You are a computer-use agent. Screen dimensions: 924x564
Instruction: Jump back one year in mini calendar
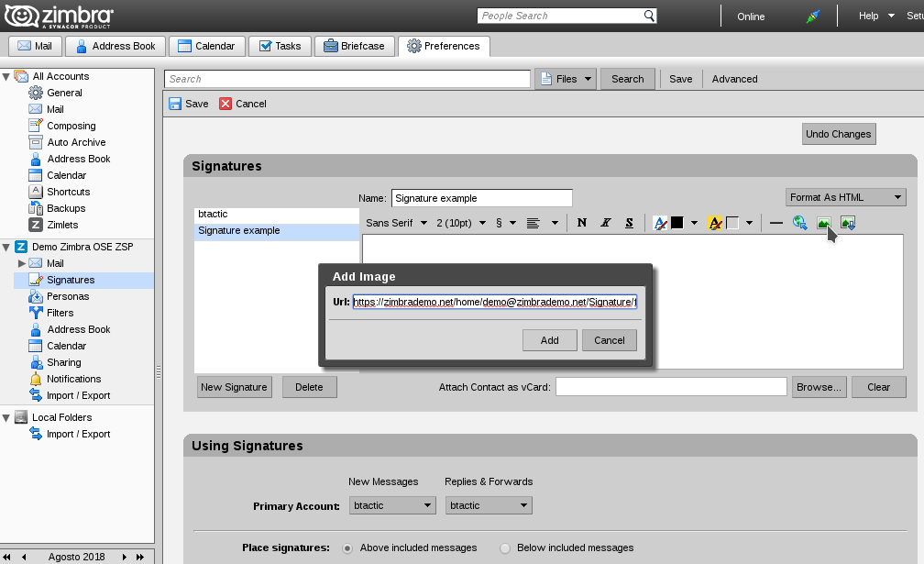pos(6,557)
